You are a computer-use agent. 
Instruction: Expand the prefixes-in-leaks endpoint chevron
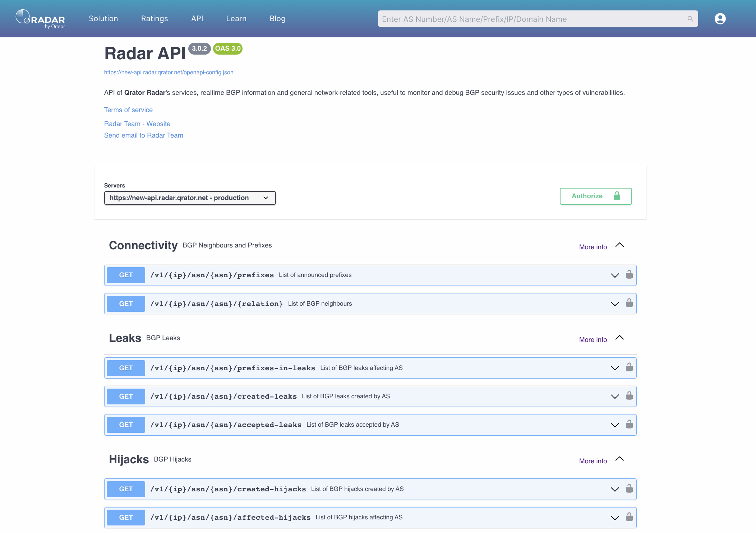tap(615, 368)
